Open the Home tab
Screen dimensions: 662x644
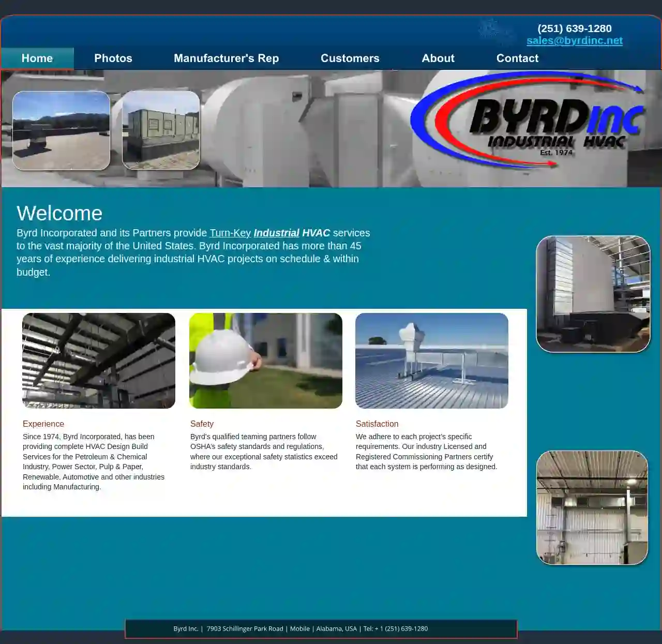pos(37,58)
